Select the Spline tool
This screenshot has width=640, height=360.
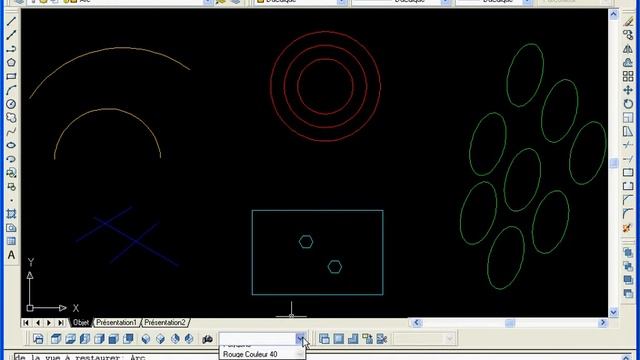(x=11, y=131)
